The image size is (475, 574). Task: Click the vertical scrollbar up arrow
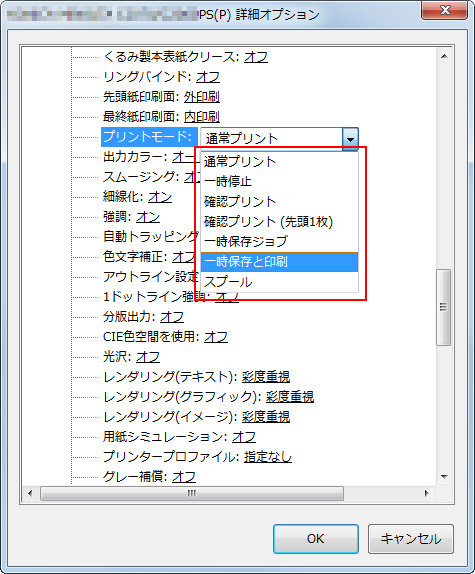click(444, 56)
